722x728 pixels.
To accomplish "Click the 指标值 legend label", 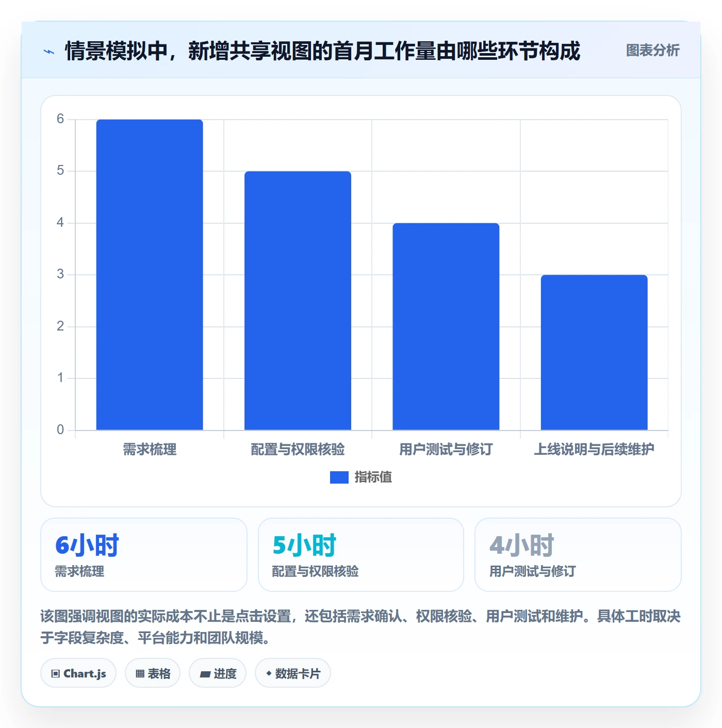I will click(373, 477).
